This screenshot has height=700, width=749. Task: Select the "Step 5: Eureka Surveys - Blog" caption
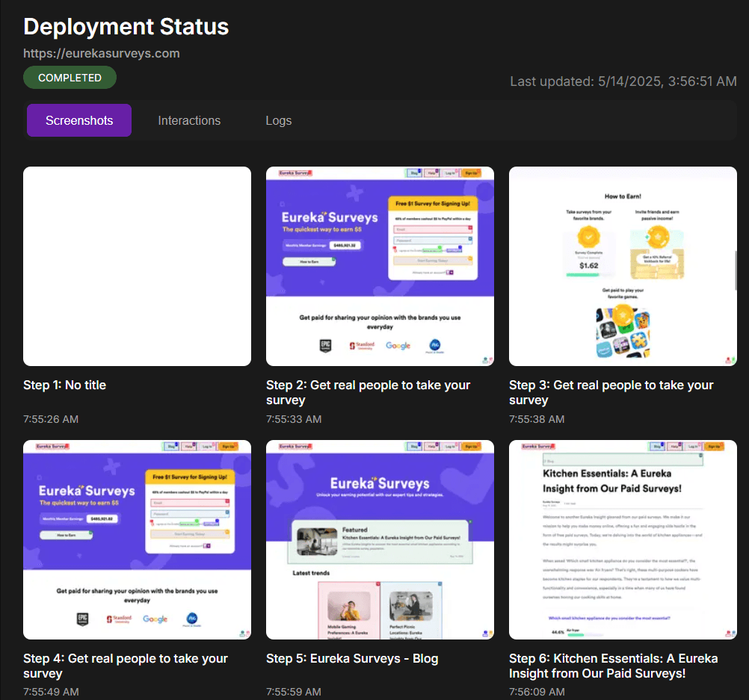352,659
